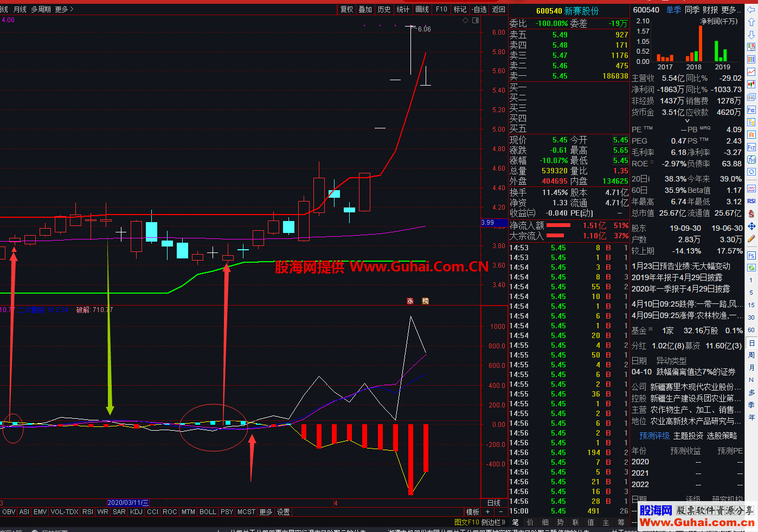Expand the 更多 periods menu at top left
The image size is (758, 532).
(64, 9)
